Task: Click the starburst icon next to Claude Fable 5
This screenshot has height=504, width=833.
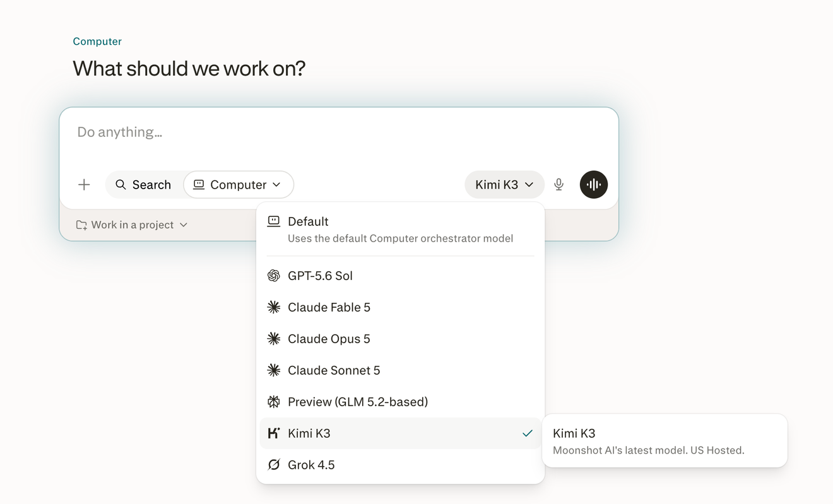Action: [273, 307]
